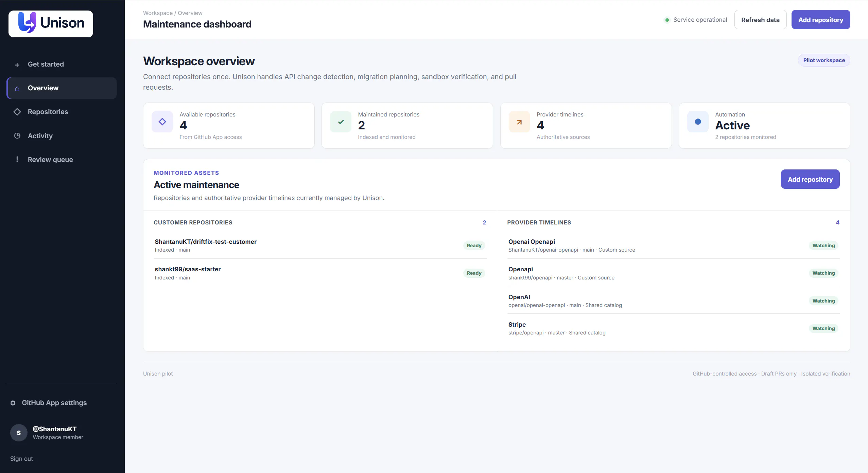Open the Activity page

62,136
